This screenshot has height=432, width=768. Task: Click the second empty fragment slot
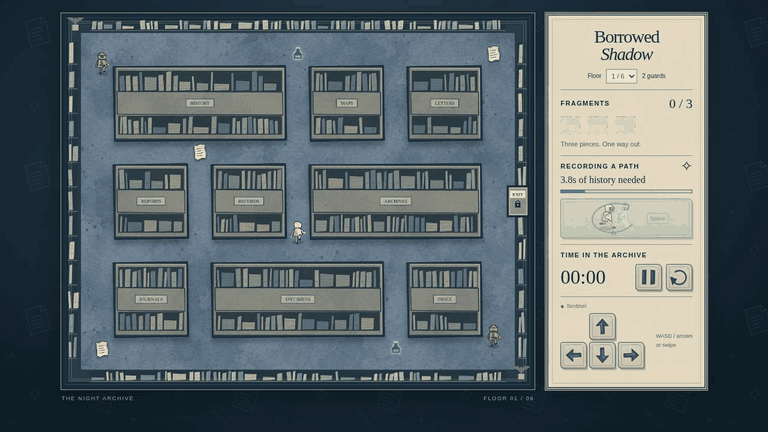(598, 125)
